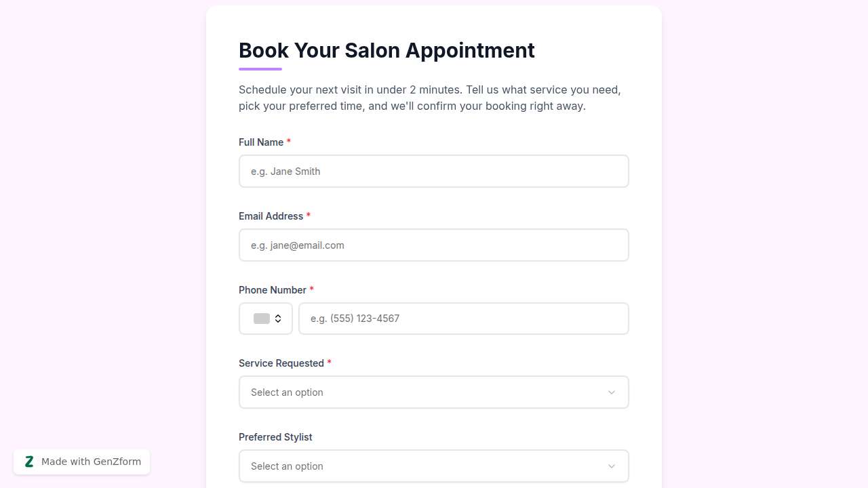Click the Preferred Stylist field label
The width and height of the screenshot is (868, 488).
tap(275, 437)
